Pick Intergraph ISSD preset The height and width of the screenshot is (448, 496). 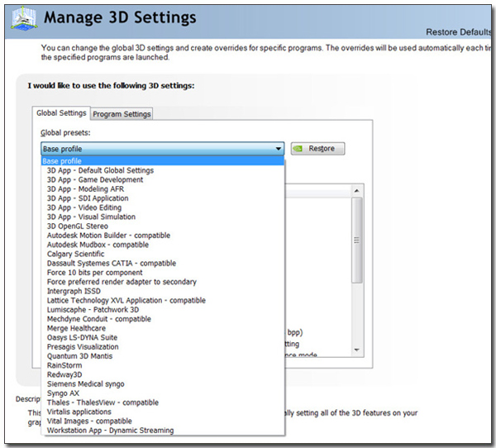pyautogui.click(x=163, y=291)
